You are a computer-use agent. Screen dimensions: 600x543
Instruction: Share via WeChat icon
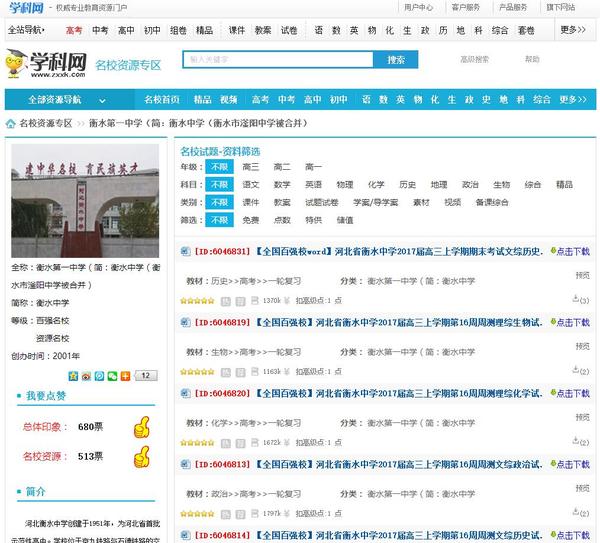111,376
